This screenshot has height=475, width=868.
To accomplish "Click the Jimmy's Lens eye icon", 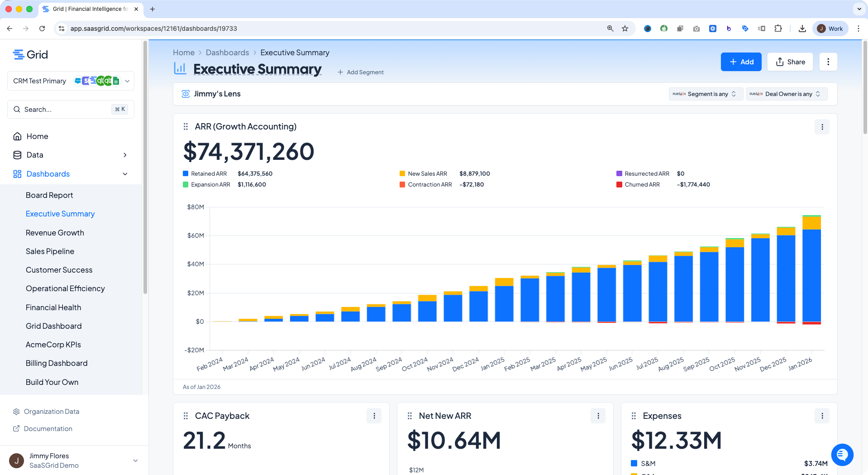I will click(186, 94).
